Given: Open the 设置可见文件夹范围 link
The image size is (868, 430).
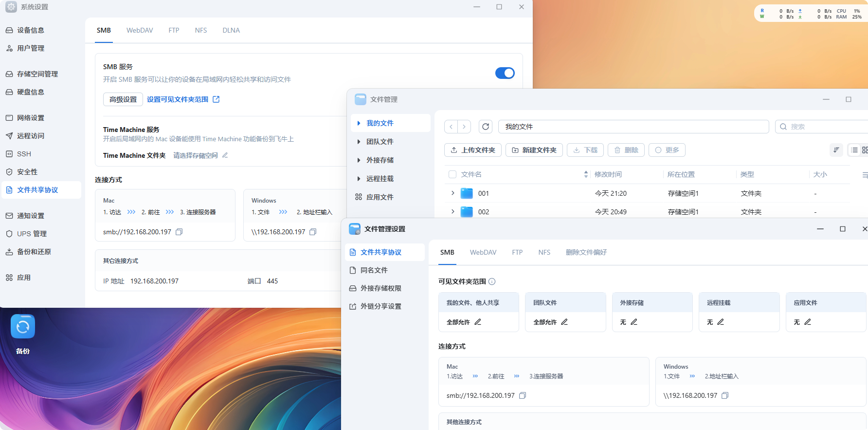Looking at the screenshot, I should pos(183,99).
